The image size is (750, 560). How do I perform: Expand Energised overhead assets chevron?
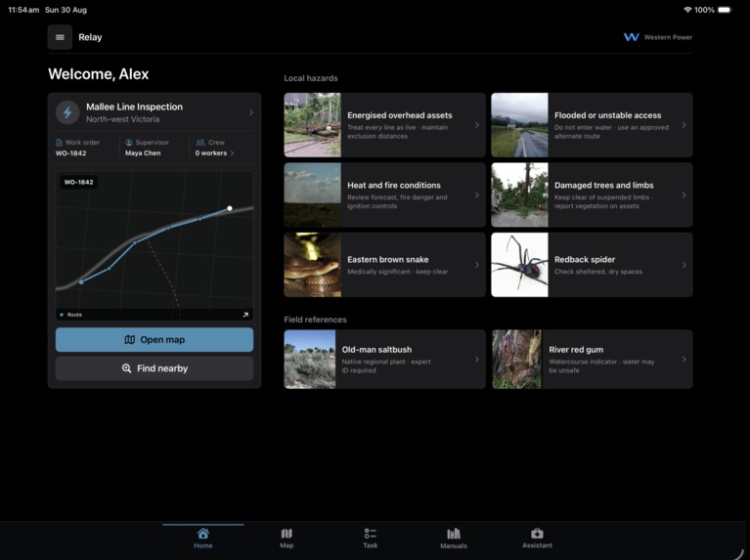(477, 125)
